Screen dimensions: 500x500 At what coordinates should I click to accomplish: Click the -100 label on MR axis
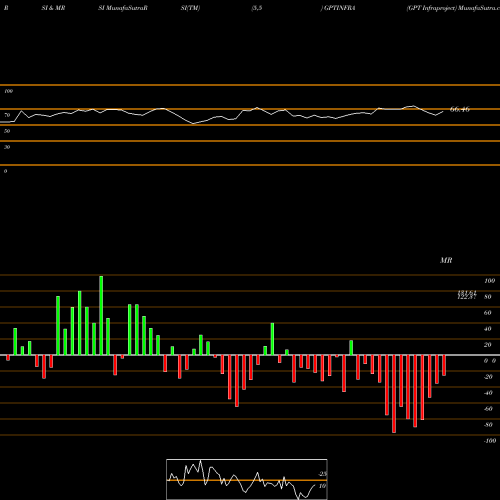pyautogui.click(x=490, y=441)
